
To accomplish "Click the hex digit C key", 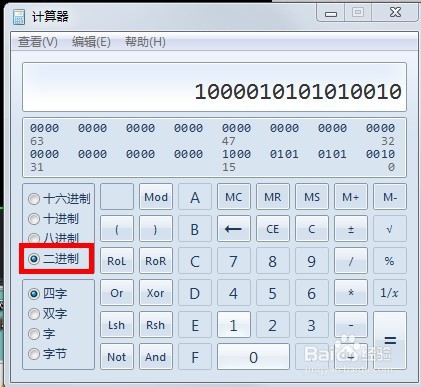I will click(195, 261).
